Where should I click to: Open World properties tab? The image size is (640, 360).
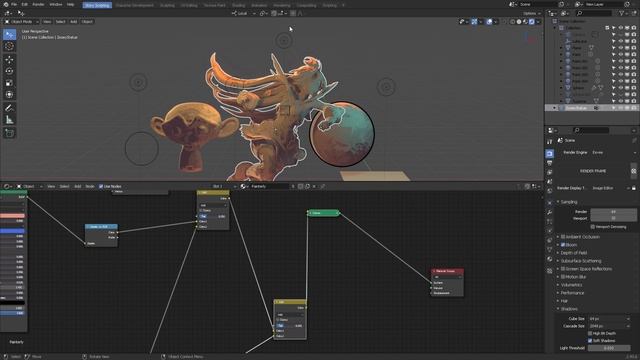(x=549, y=191)
